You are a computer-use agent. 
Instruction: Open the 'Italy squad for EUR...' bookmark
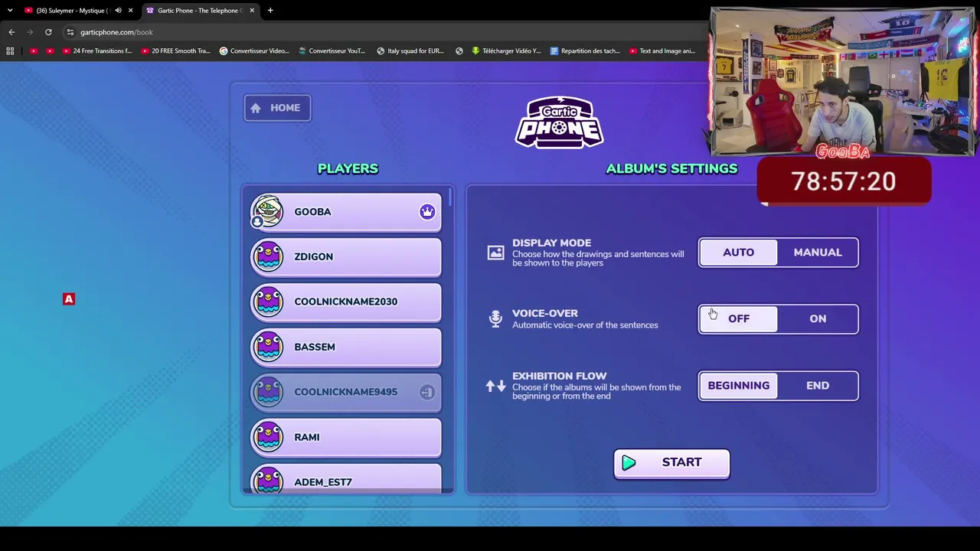pyautogui.click(x=410, y=51)
